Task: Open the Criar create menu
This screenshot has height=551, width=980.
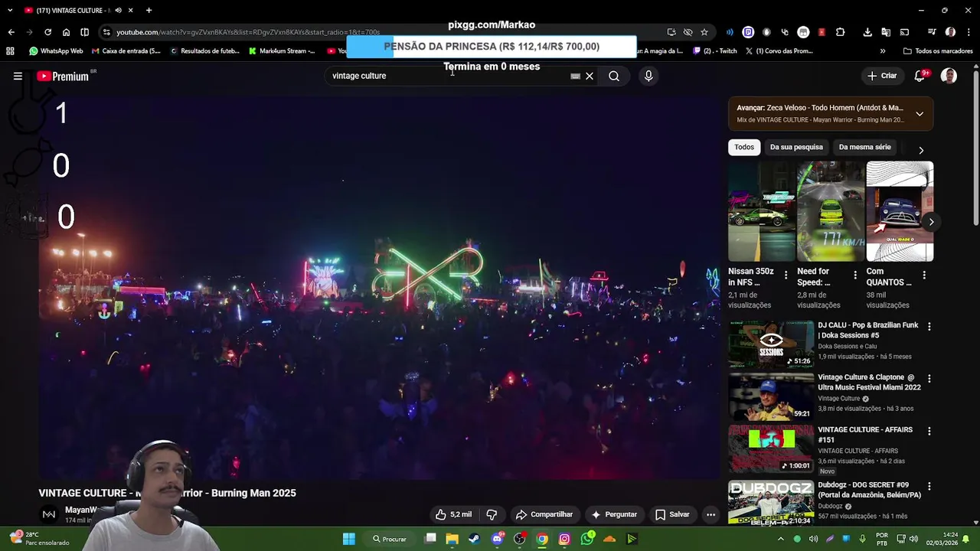Action: [881, 76]
